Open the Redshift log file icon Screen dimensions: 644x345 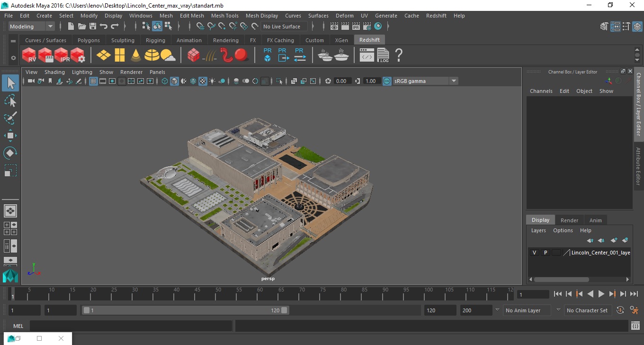(383, 55)
